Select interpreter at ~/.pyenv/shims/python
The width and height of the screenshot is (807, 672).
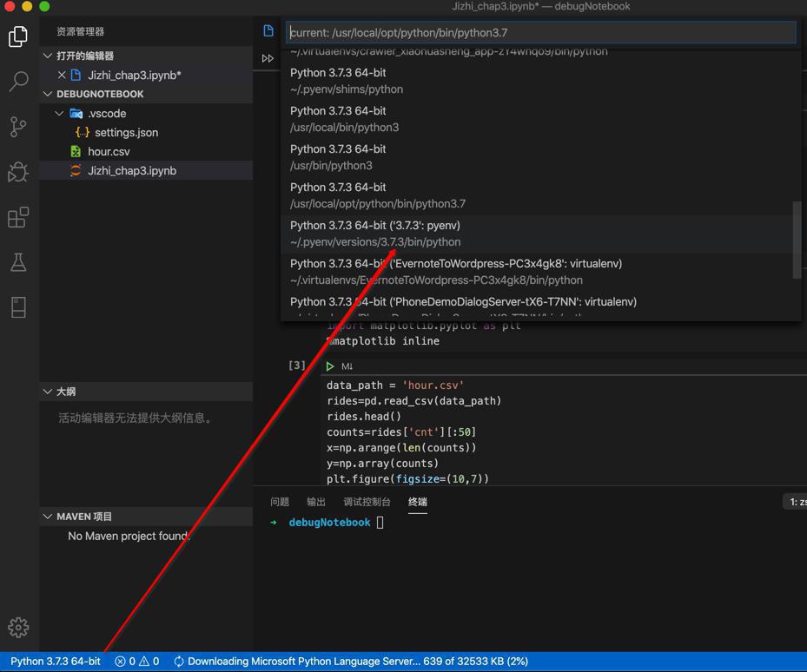[536, 82]
